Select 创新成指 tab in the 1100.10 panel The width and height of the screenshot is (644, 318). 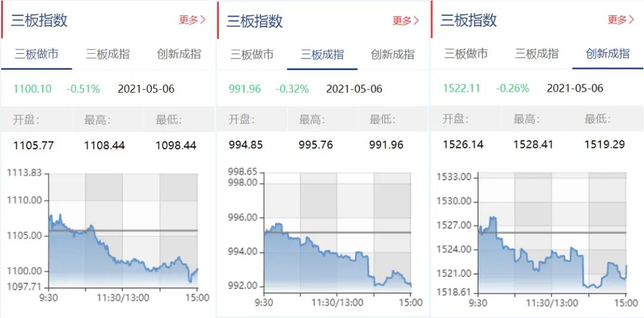pos(179,54)
